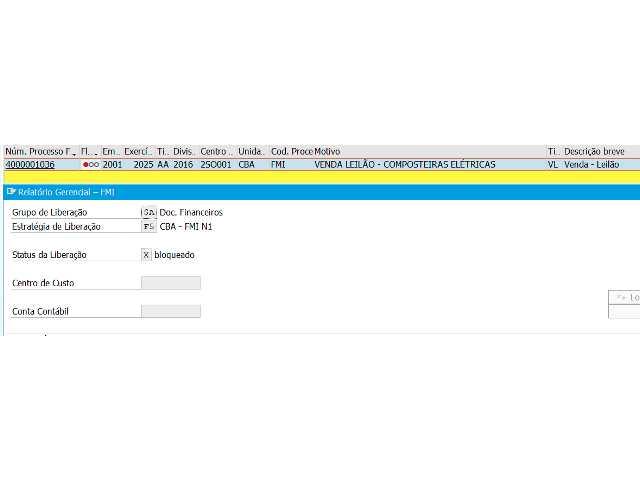Viewport: 640px width, 480px height.
Task: Select the Cód. Proce column header
Action: coord(291,151)
